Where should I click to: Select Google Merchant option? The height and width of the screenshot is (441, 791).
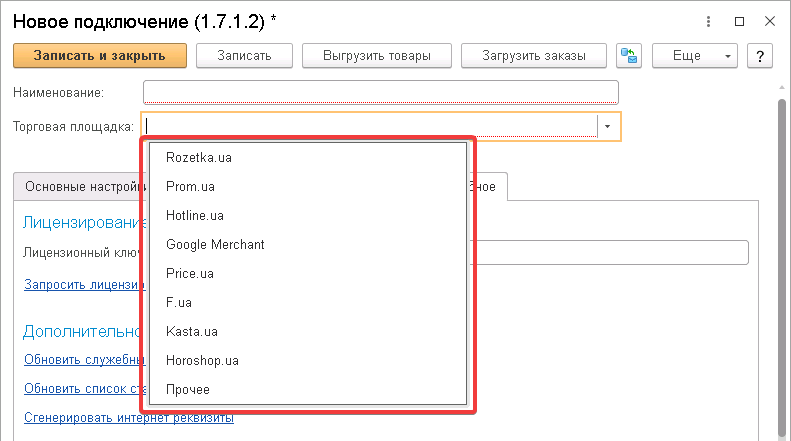point(215,244)
